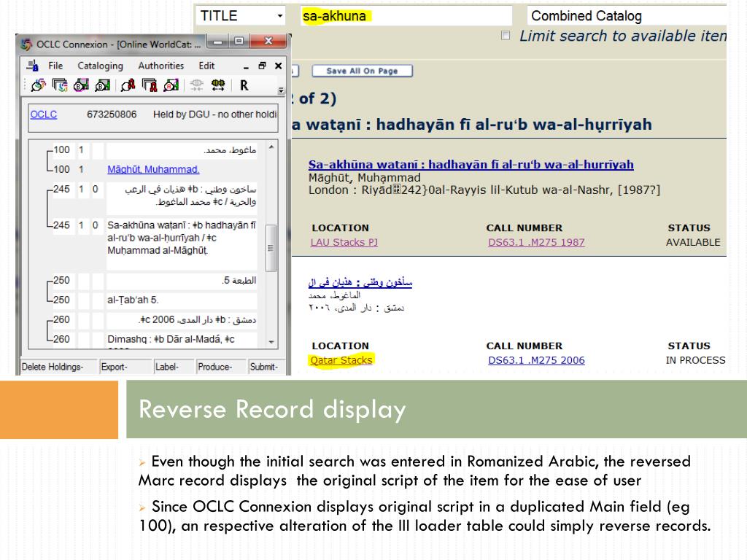
Task: Click the Browse authority file icon
Action: coord(150,85)
